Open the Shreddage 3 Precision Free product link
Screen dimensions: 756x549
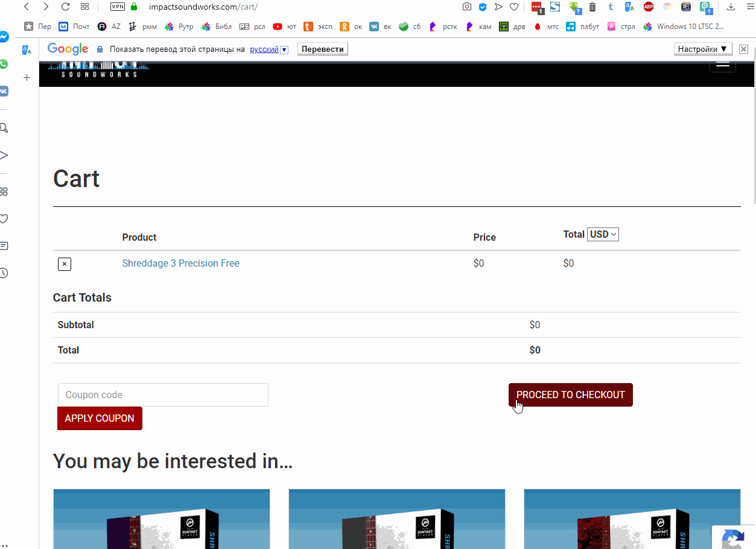[x=181, y=263]
